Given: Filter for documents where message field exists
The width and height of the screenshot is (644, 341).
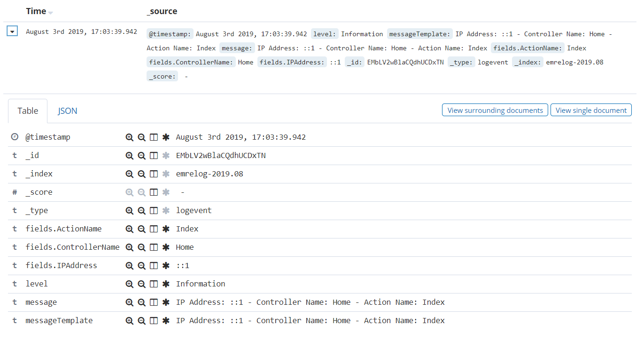Looking at the screenshot, I should (x=165, y=302).
